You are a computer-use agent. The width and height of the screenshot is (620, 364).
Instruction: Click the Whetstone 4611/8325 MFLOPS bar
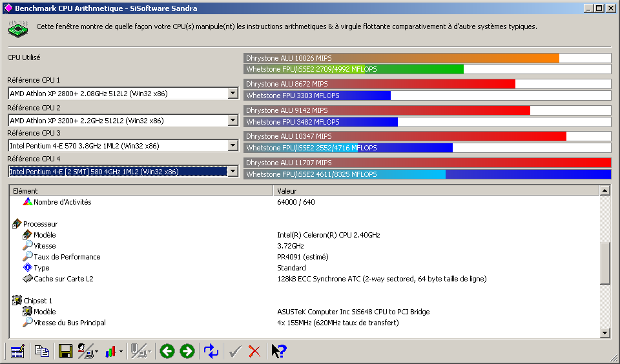428,174
